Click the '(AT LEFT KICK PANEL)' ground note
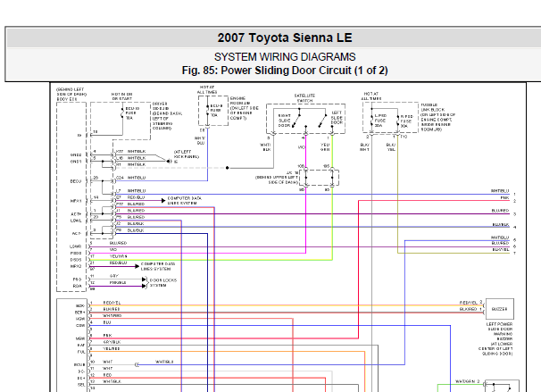This screenshot has width=541, height=392. click(187, 154)
